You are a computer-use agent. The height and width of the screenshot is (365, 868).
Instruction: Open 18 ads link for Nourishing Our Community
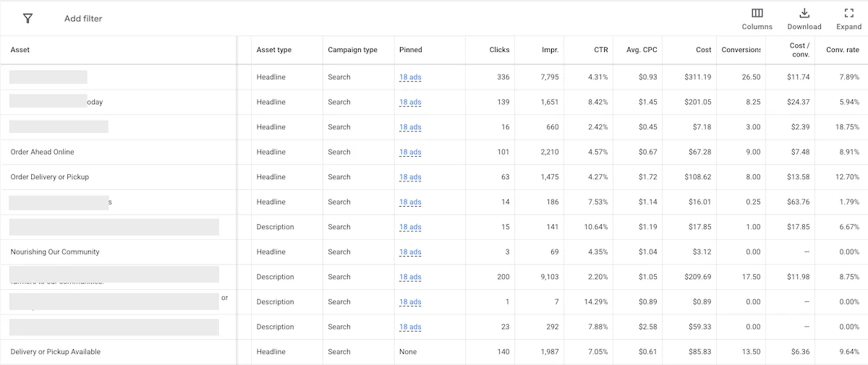tap(410, 252)
